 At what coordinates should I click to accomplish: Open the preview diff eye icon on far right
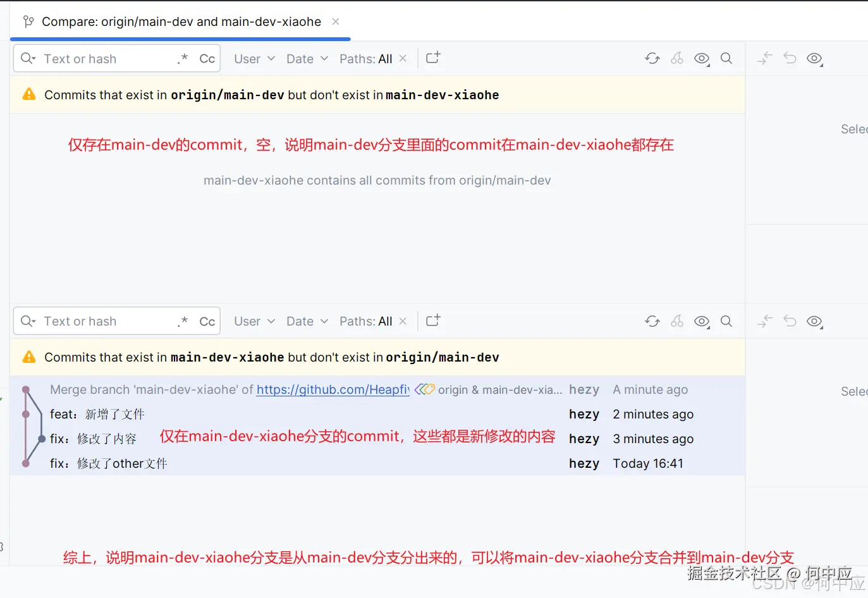(x=814, y=58)
